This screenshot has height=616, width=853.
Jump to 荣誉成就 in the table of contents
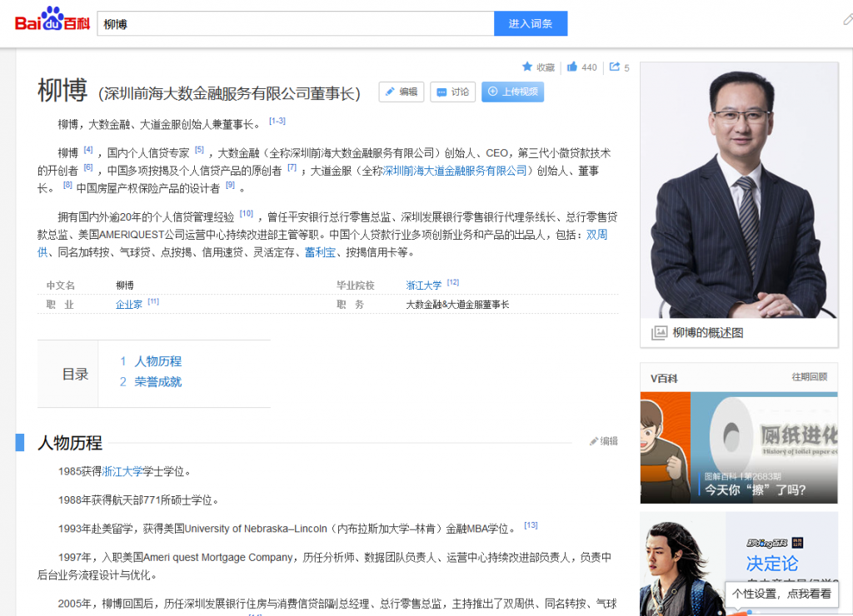157,381
